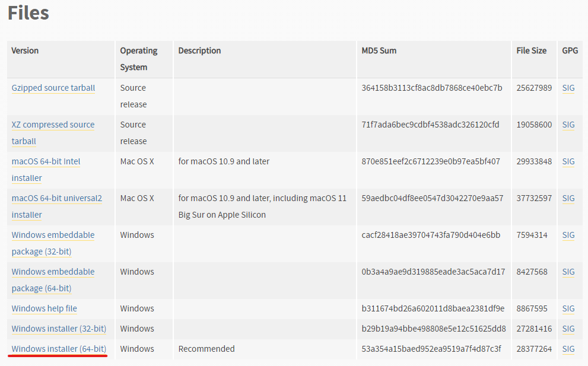Viewport: 588px width, 366px height.
Task: Click the Windows installer (32-bit) link
Action: 59,329
